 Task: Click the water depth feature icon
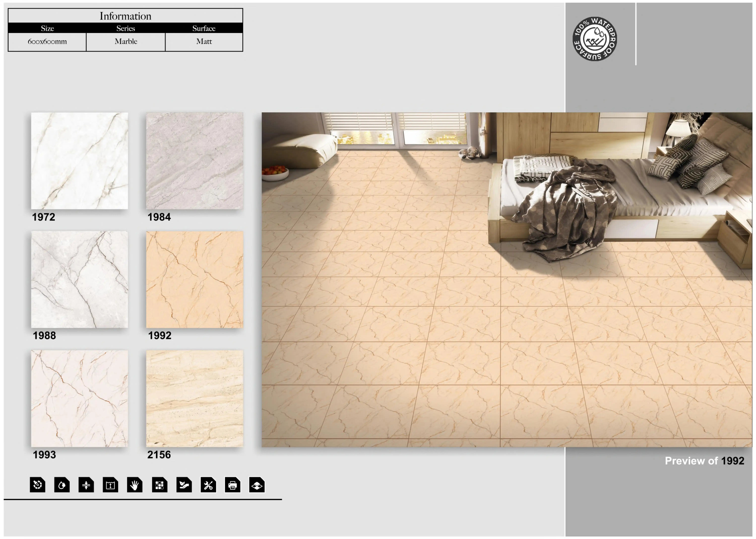110,485
